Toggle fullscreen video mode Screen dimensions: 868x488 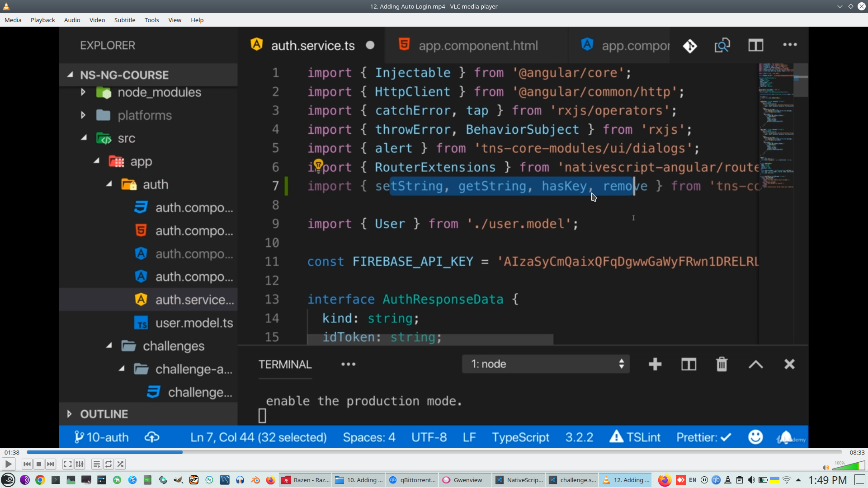tap(67, 464)
